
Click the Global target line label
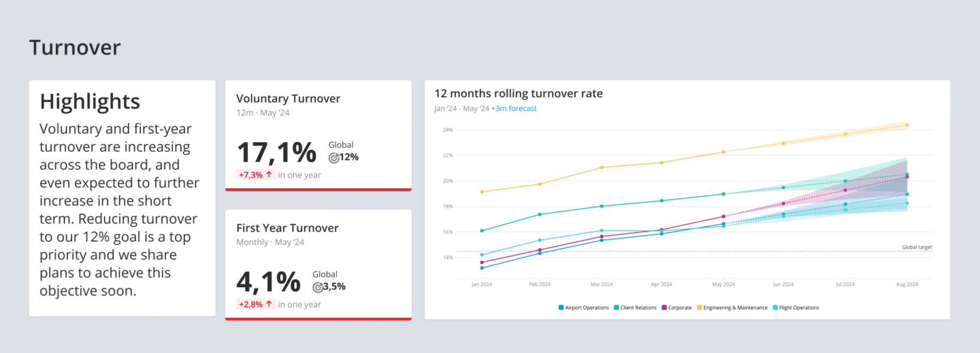coord(917,247)
